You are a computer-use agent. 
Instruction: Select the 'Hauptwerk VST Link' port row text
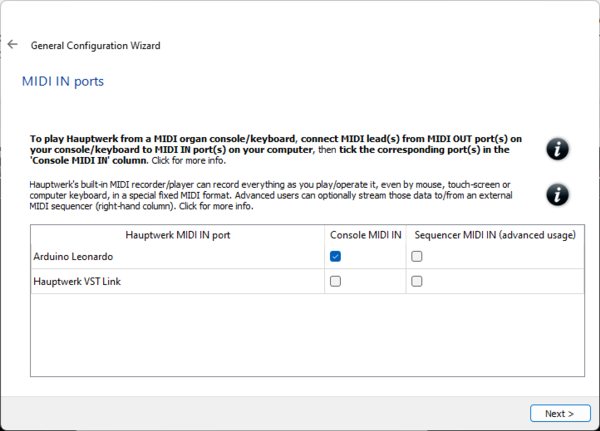(x=77, y=281)
